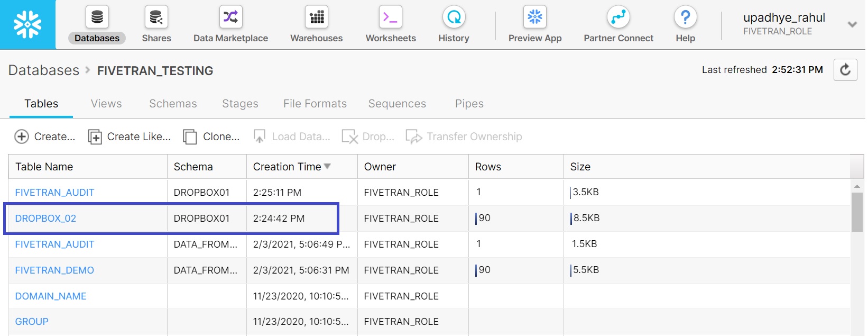Click the table vertical scrollbar thumb
Viewport: 868px width, 336px height.
point(857,212)
